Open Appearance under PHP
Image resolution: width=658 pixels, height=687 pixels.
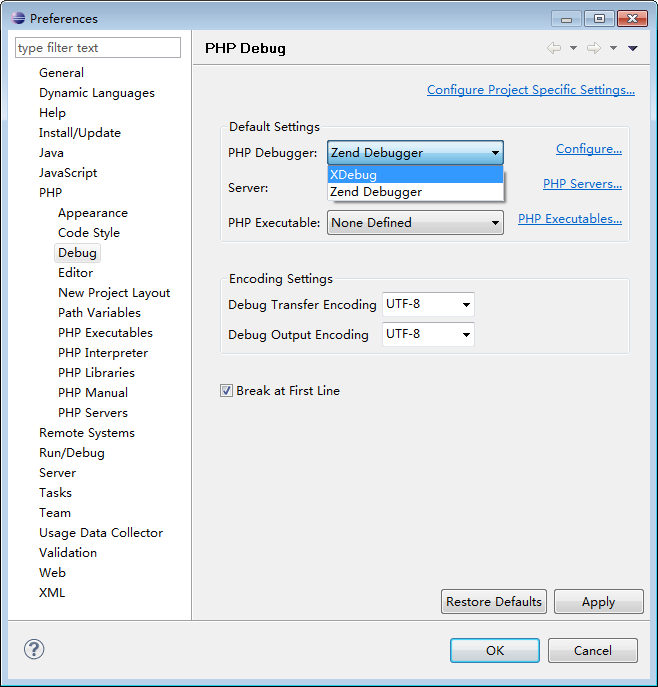tap(93, 213)
